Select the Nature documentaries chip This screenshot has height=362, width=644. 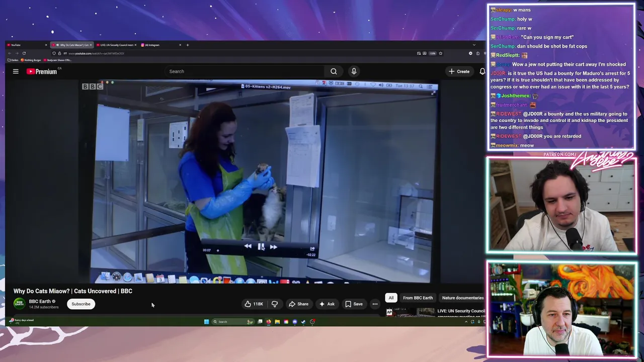(x=462, y=298)
